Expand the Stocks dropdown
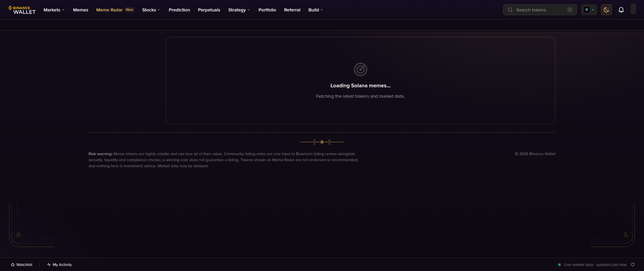This screenshot has height=271, width=644. pos(151,10)
